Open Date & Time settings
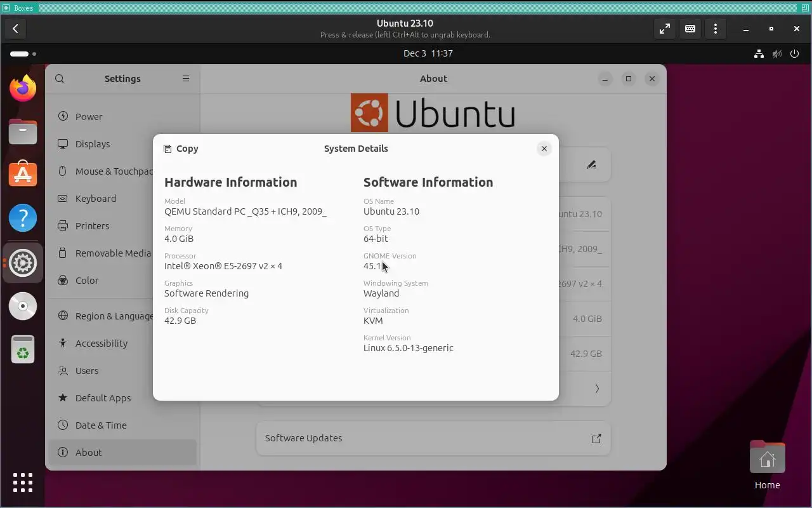 (x=122, y=425)
